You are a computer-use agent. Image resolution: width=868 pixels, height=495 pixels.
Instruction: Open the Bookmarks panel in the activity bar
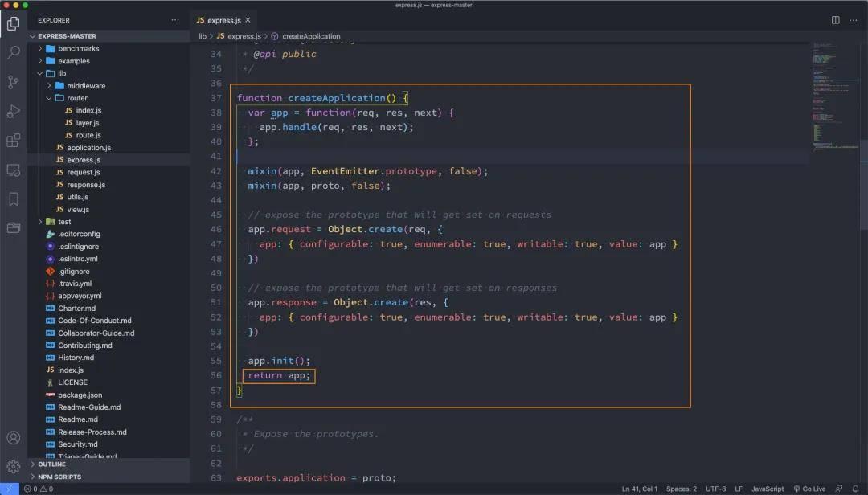(x=12, y=198)
